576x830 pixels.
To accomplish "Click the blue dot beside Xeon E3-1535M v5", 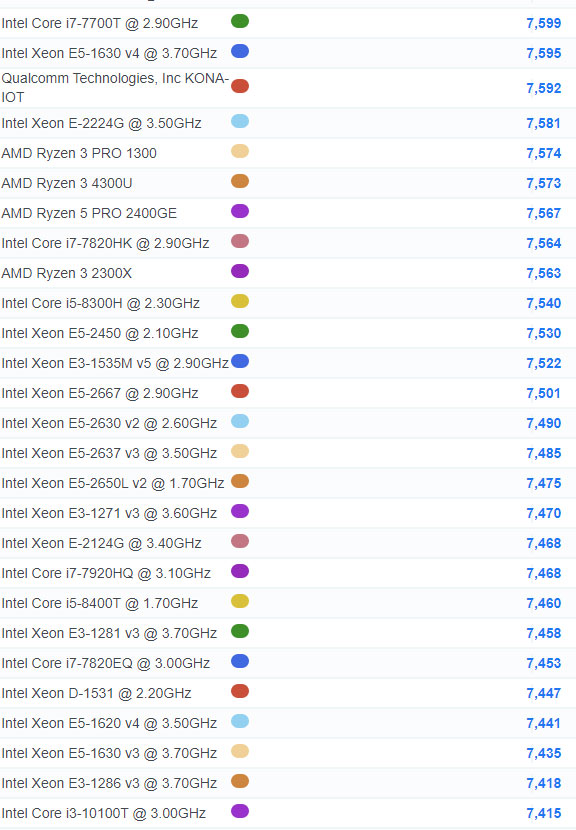I will tap(240, 361).
